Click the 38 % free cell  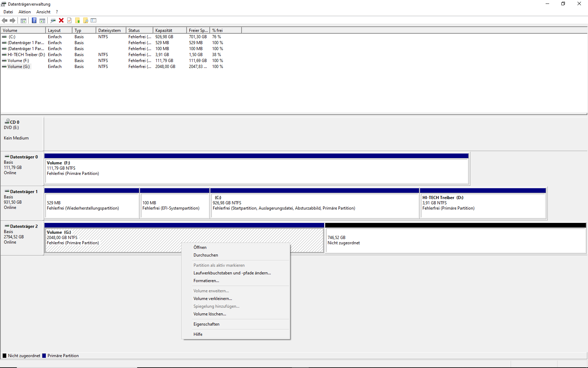click(x=216, y=55)
